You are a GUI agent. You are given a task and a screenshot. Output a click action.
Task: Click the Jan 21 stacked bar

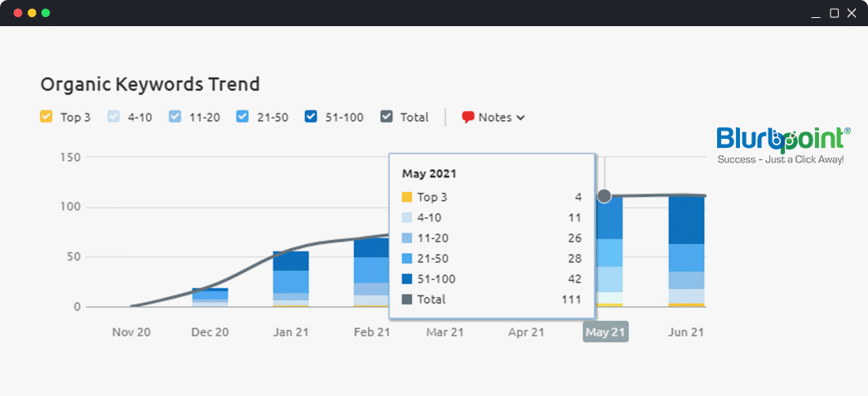pyautogui.click(x=290, y=279)
